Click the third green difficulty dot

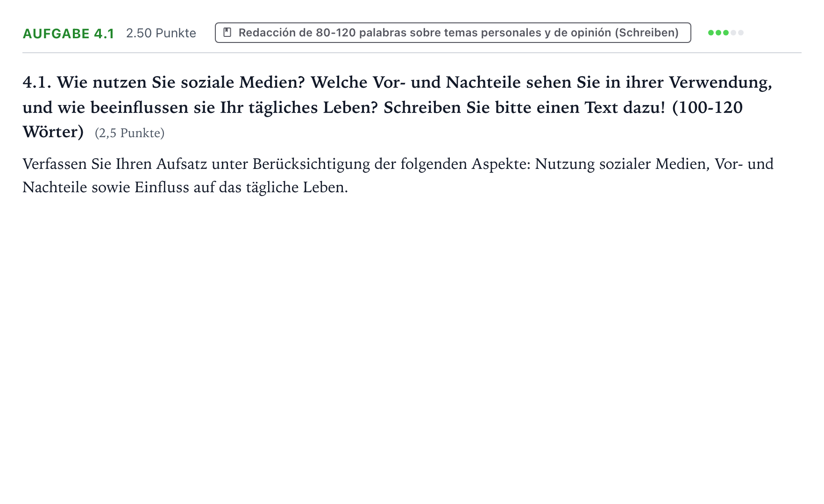726,33
